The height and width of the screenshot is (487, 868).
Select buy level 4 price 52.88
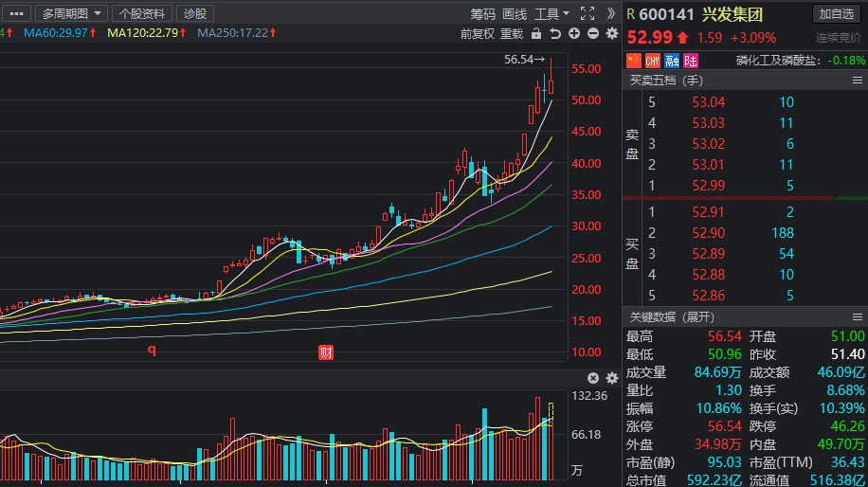point(708,275)
